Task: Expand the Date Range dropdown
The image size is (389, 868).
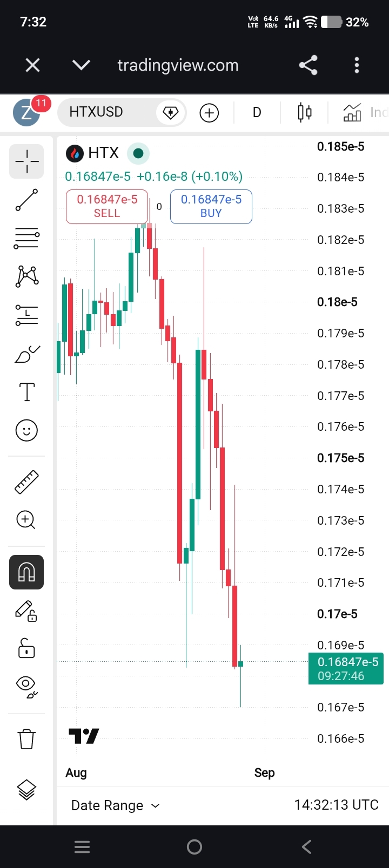Action: (x=116, y=805)
